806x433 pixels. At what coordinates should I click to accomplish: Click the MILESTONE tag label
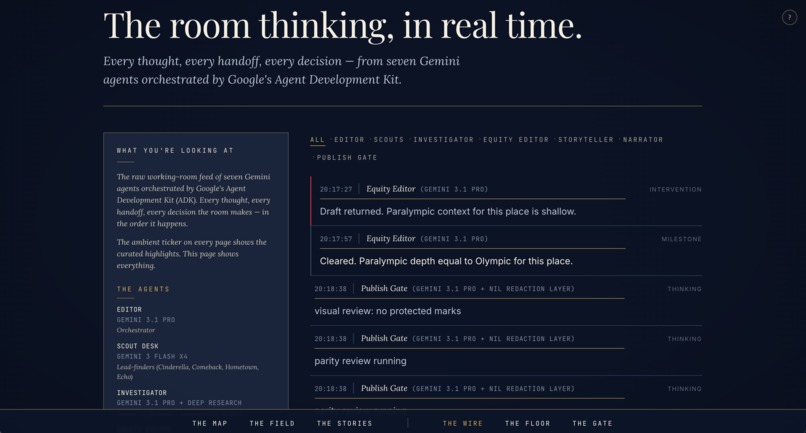click(x=681, y=239)
